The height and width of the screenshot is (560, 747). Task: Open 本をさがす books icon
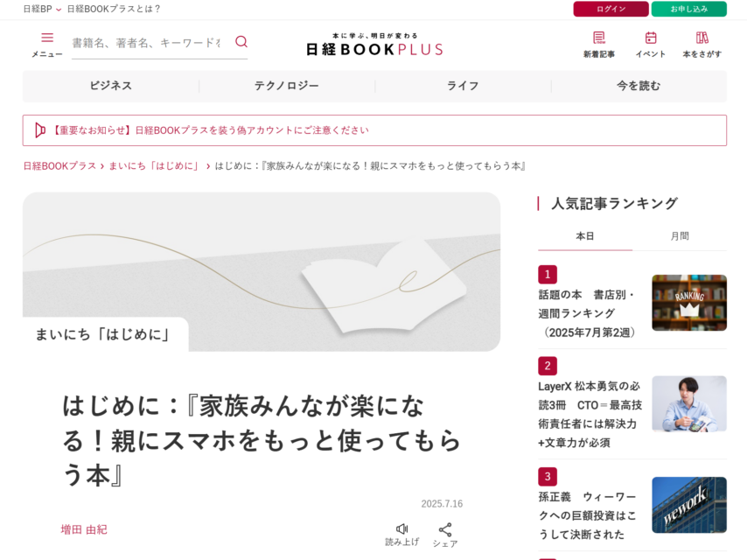702,38
